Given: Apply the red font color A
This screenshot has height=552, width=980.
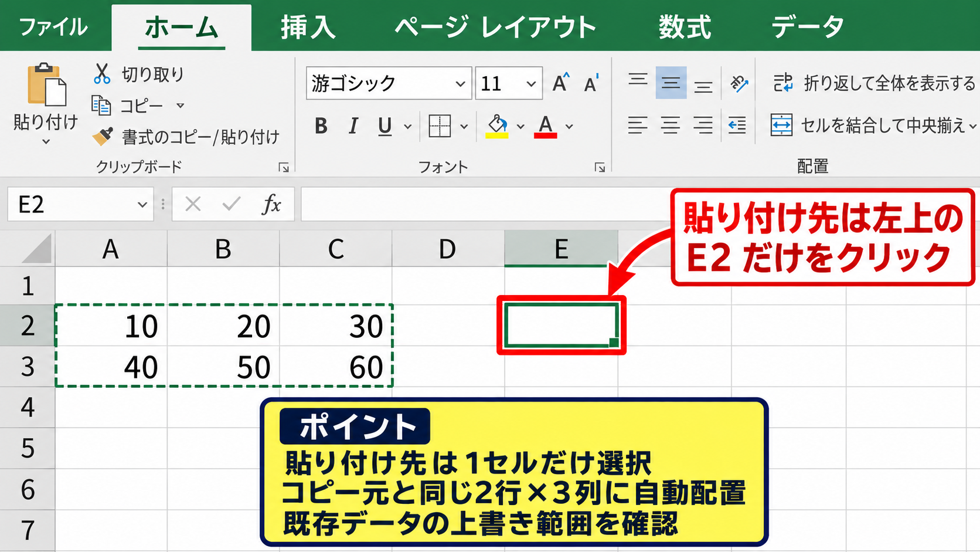Looking at the screenshot, I should click(546, 126).
